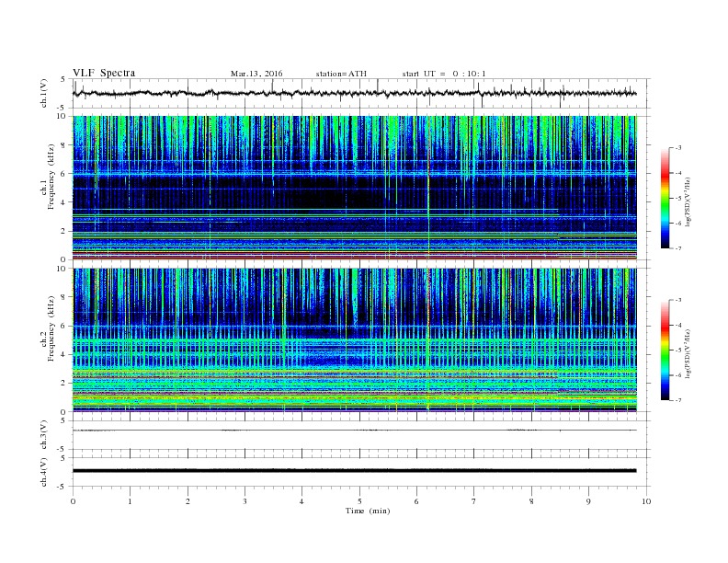The height and width of the screenshot is (563, 728).
Task: Select the "start UT = 0 : 10: 1" text
Action: tap(444, 74)
